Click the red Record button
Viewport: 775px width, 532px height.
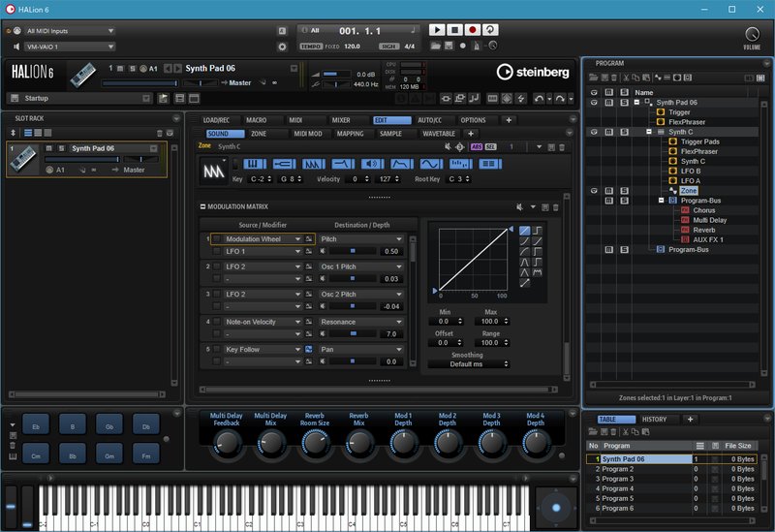point(472,30)
